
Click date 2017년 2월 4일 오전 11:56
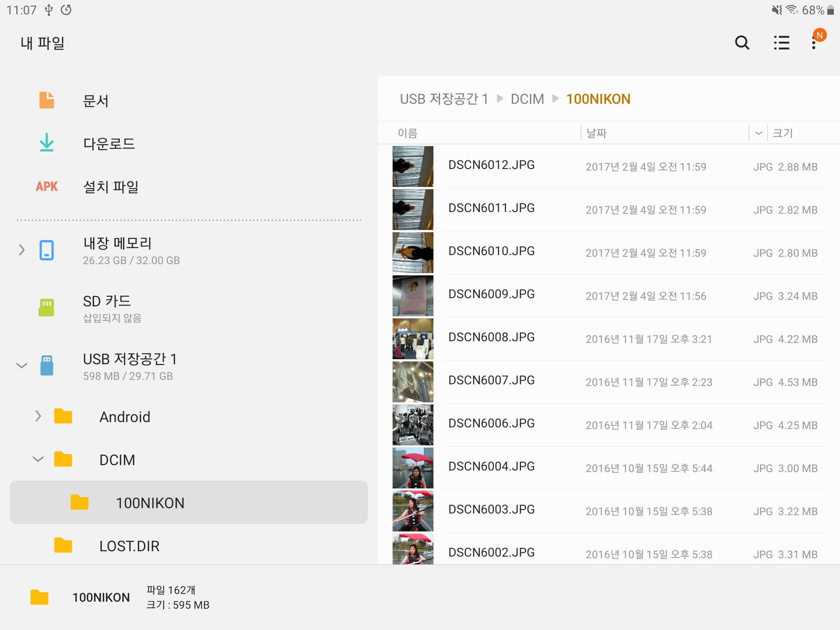(x=646, y=296)
